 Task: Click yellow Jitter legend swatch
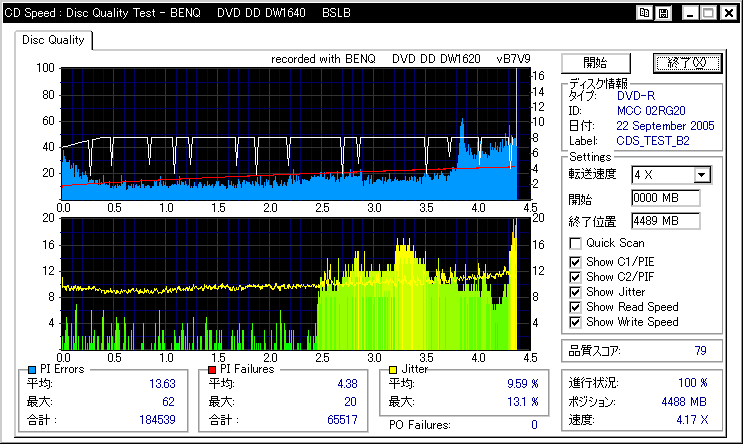click(x=393, y=370)
